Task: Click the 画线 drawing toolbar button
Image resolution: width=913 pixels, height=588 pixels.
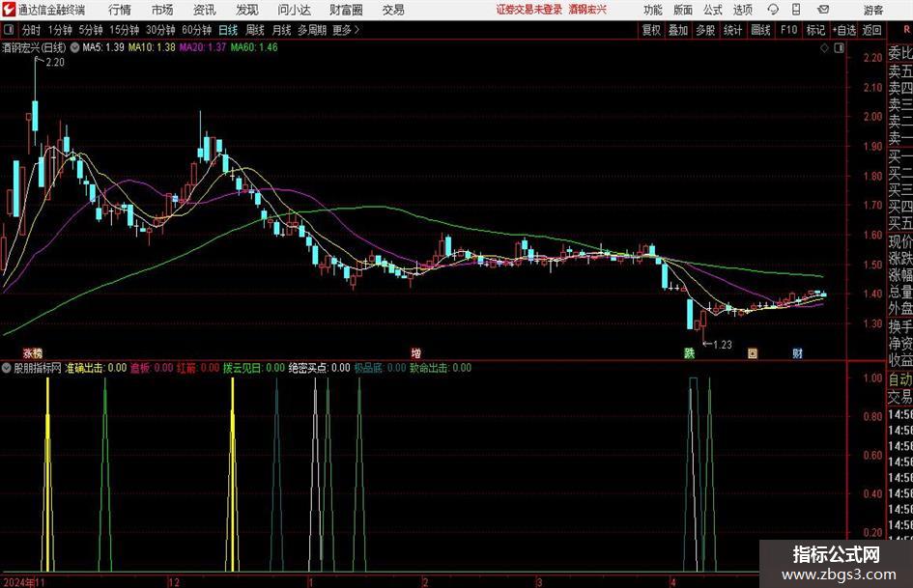Action: click(760, 30)
